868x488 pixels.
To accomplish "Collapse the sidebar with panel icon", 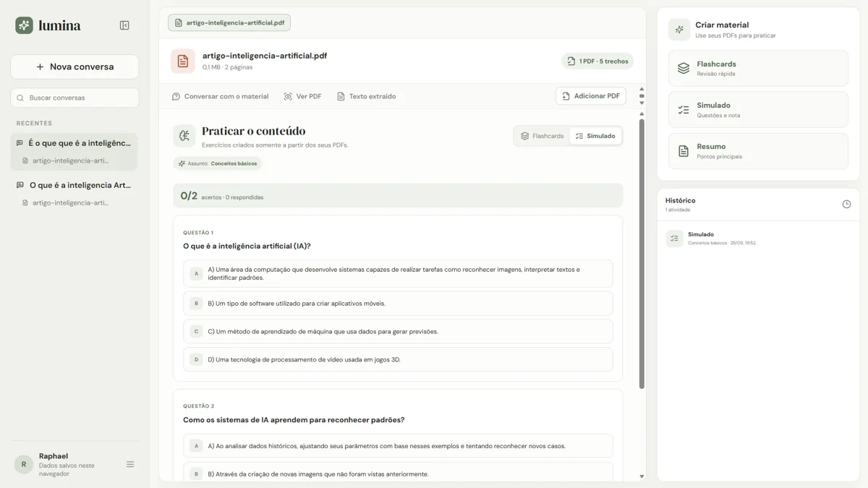I will (124, 25).
